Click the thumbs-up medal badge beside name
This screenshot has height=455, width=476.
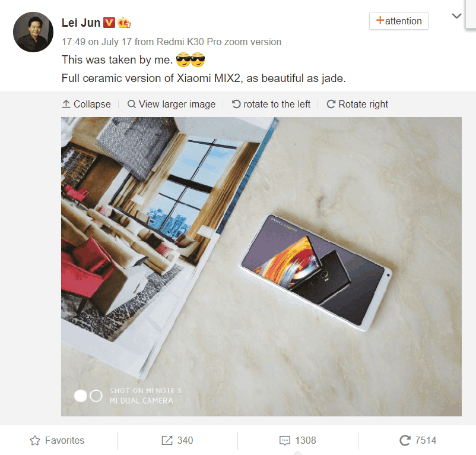124,23
